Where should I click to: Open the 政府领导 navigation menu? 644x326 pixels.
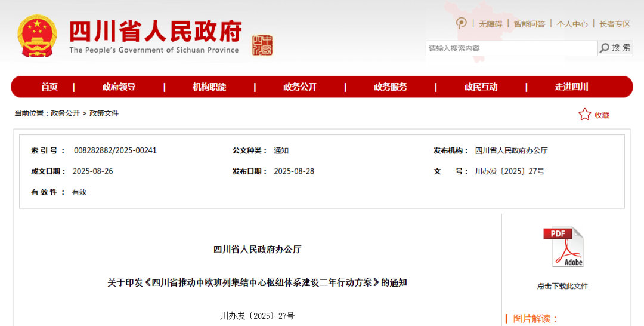[119, 87]
